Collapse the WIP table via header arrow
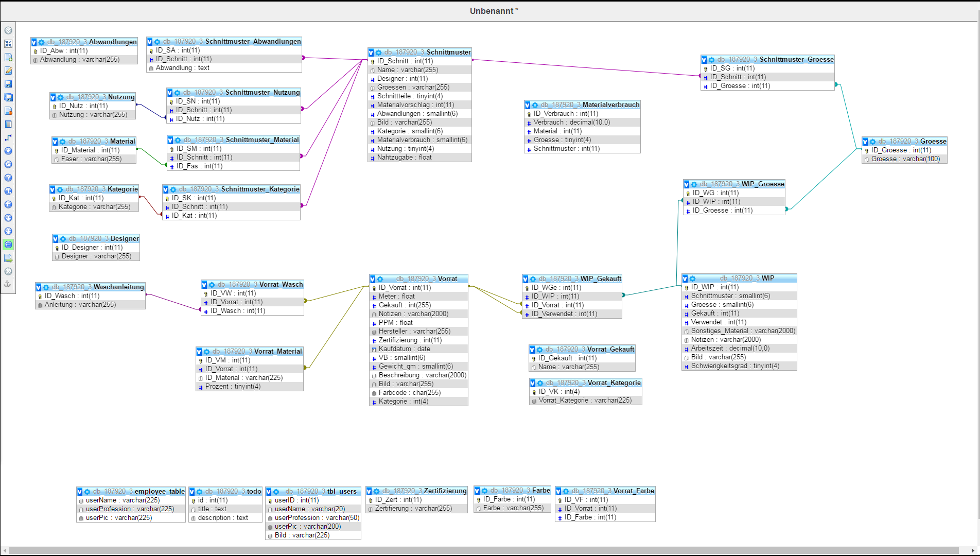The width and height of the screenshot is (980, 556). pos(685,279)
